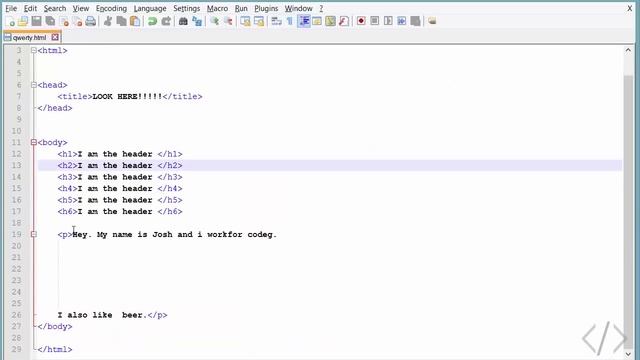The image size is (640, 360).
Task: Toggle synchronized vertical scrolling icon
Action: [x=245, y=21]
